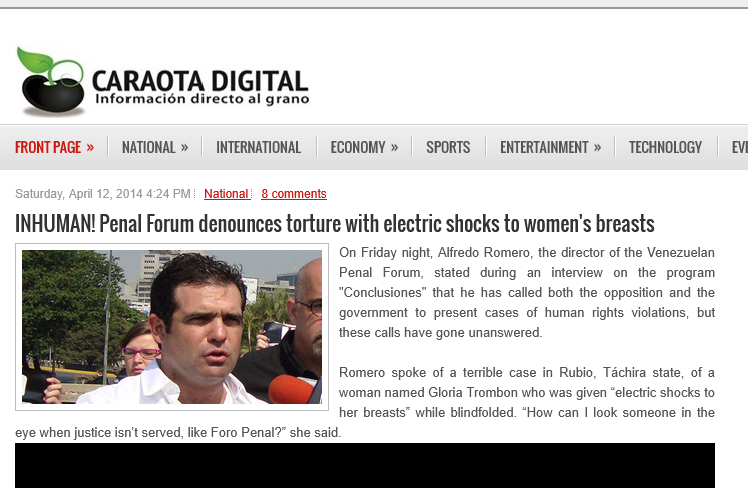Expand the National dropdown in navigation bar
Image resolution: width=748 pixels, height=488 pixels.
pyautogui.click(x=155, y=147)
